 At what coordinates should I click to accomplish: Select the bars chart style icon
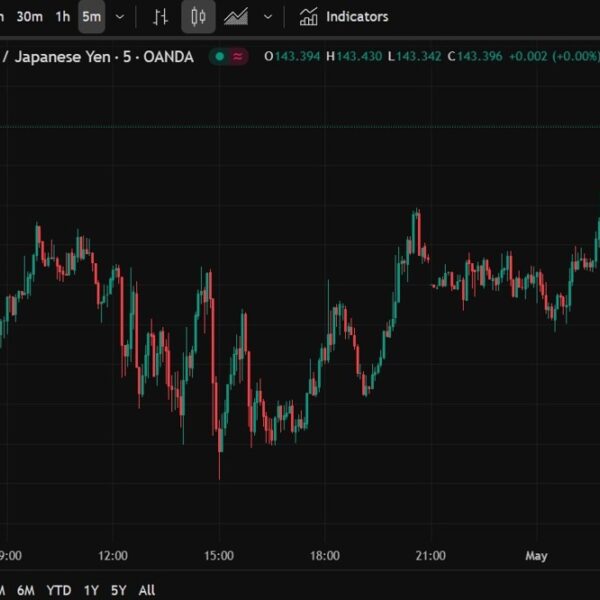[x=160, y=17]
